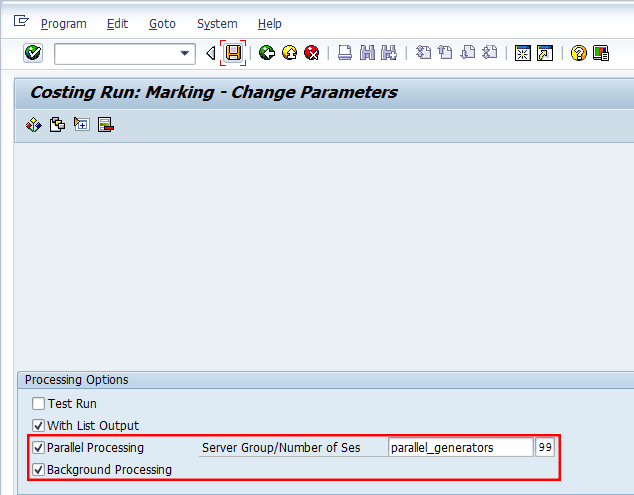Click the SAP window menu icon
Viewport: 634px width, 495px height.
click(x=21, y=21)
